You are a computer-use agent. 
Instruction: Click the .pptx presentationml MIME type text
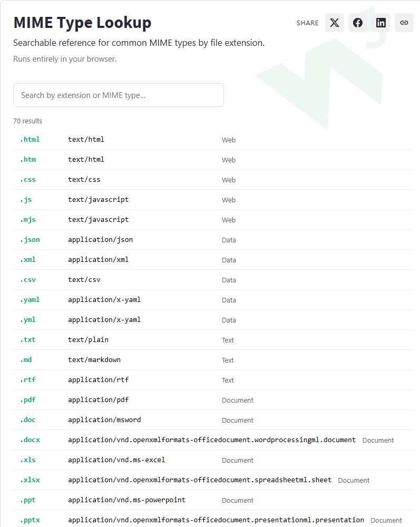click(216, 520)
